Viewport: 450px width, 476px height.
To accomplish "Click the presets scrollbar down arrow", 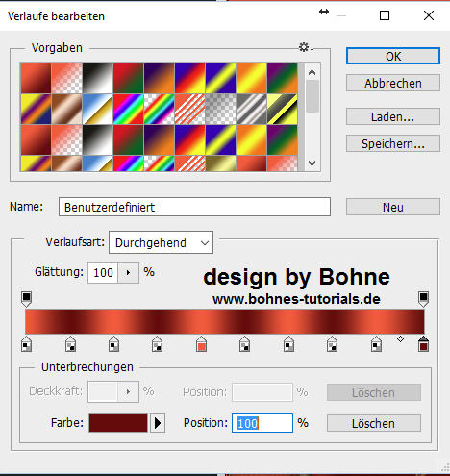I will (312, 163).
